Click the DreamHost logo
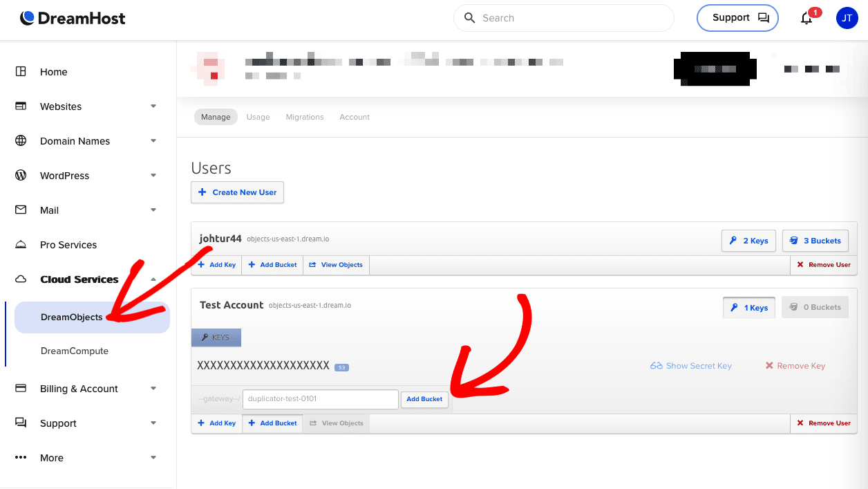This screenshot has height=489, width=868. tap(73, 18)
